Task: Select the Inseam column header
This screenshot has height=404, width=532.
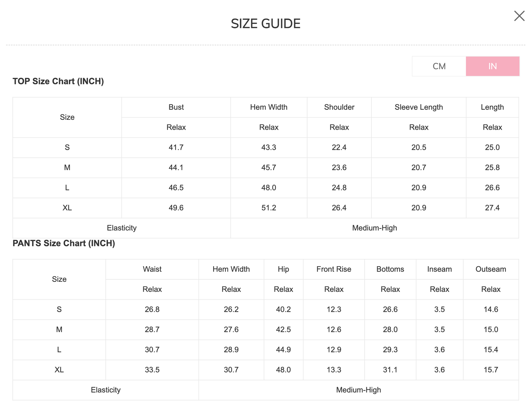Action: click(x=439, y=269)
